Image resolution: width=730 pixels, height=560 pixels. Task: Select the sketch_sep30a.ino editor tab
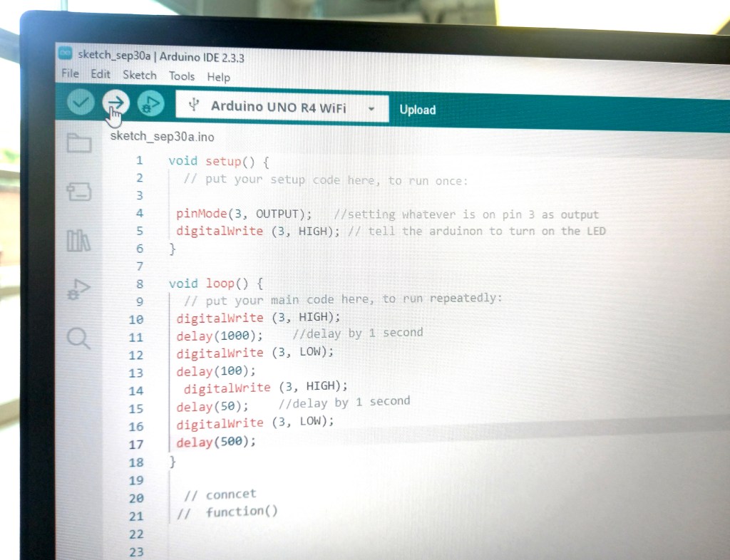(162, 136)
